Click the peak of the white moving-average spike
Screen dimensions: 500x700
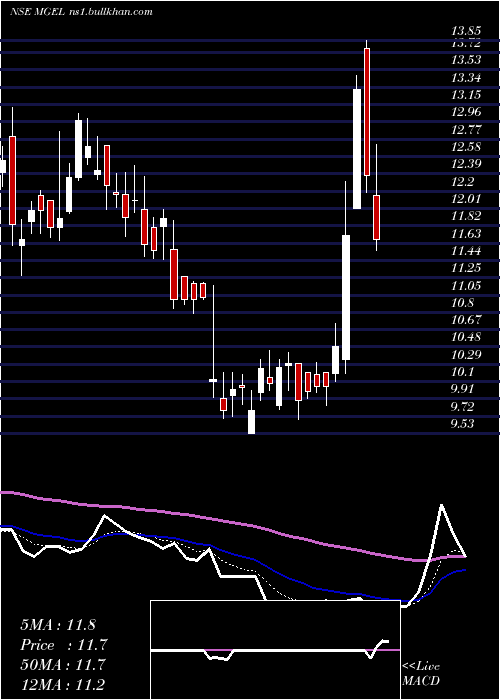pyautogui.click(x=442, y=506)
